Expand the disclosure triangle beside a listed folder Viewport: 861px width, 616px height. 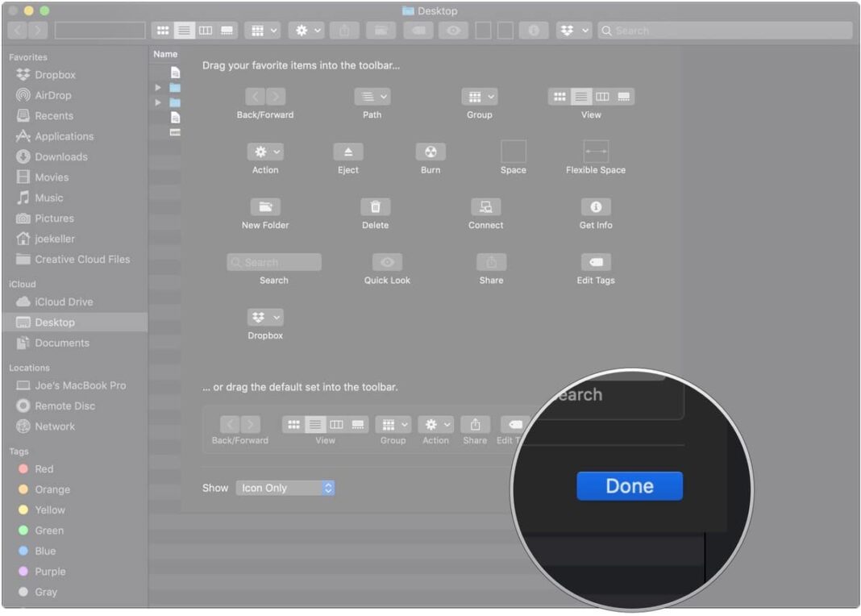click(x=158, y=86)
